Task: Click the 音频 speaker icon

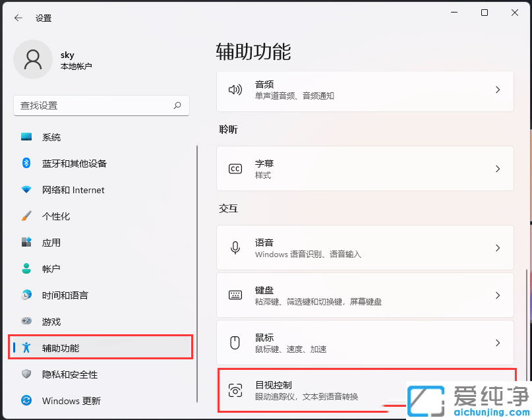Action: pyautogui.click(x=235, y=90)
